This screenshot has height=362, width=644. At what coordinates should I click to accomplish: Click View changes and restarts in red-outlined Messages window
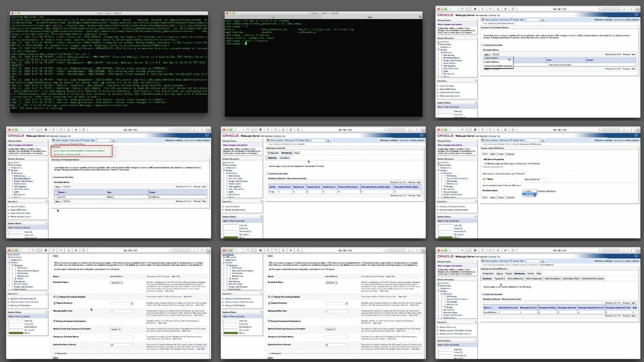[x=21, y=145]
